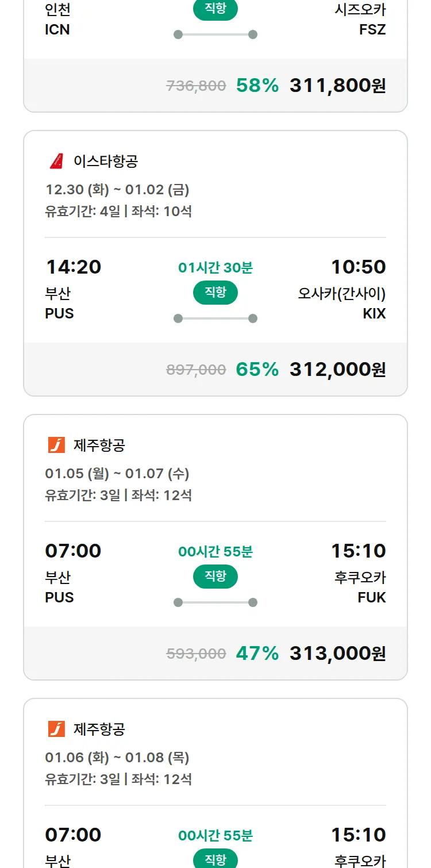Click the 65% discount label
The image size is (431, 868).
[257, 370]
